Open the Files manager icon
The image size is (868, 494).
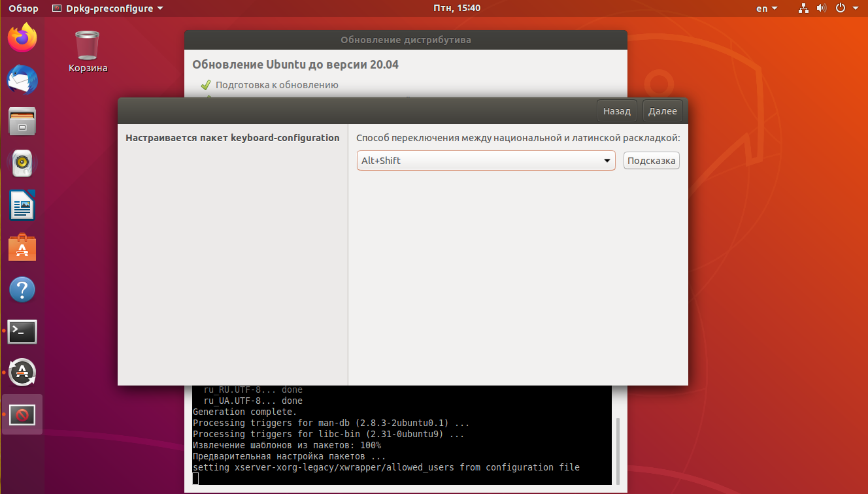[22, 122]
